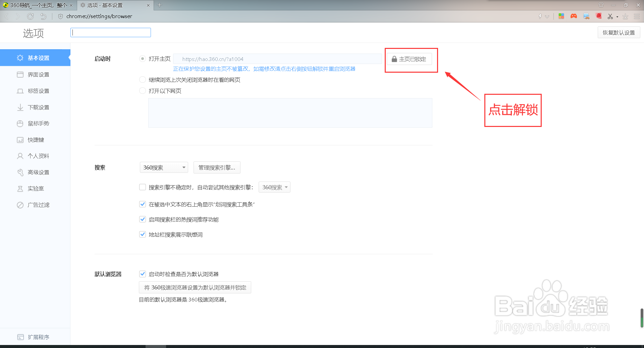Image resolution: width=644 pixels, height=348 pixels.
Task: Open the extensions colored grid icon
Action: pyautogui.click(x=561, y=16)
